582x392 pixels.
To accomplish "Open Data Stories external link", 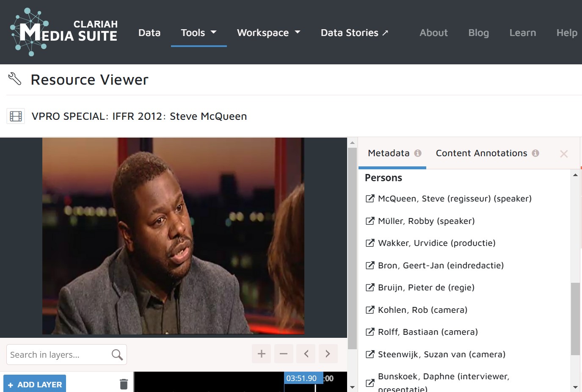I will click(x=354, y=33).
